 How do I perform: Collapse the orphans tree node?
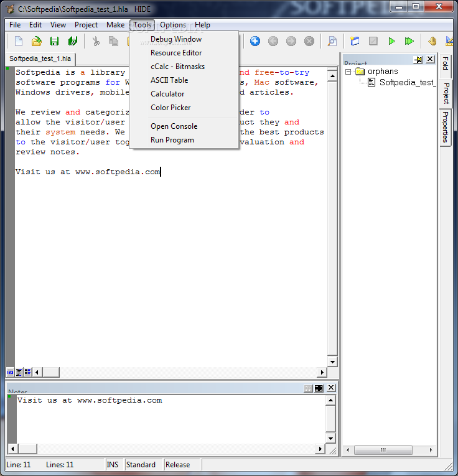click(348, 72)
